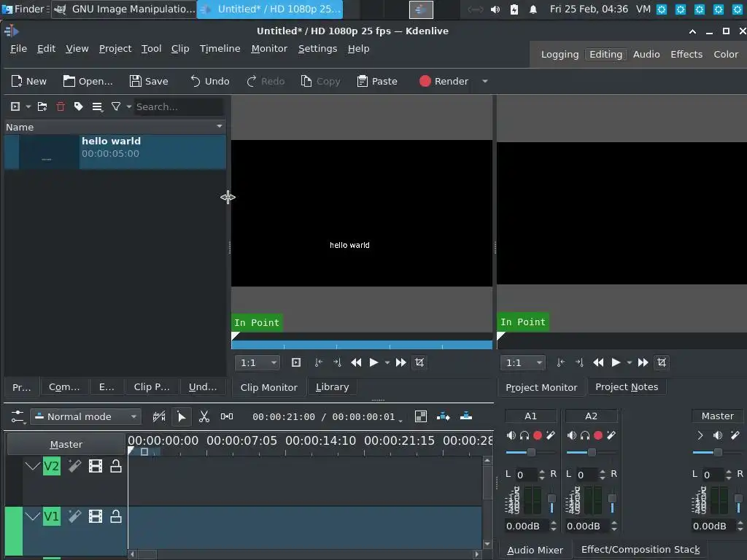Mute the A1 channel in audio mixer

tap(511, 435)
